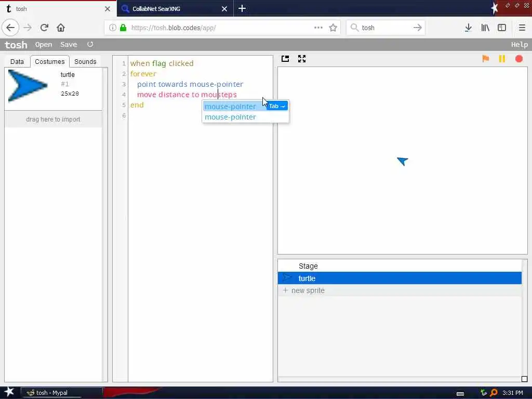Click the tosh logo in app header
This screenshot has height=399, width=532.
coord(16,45)
